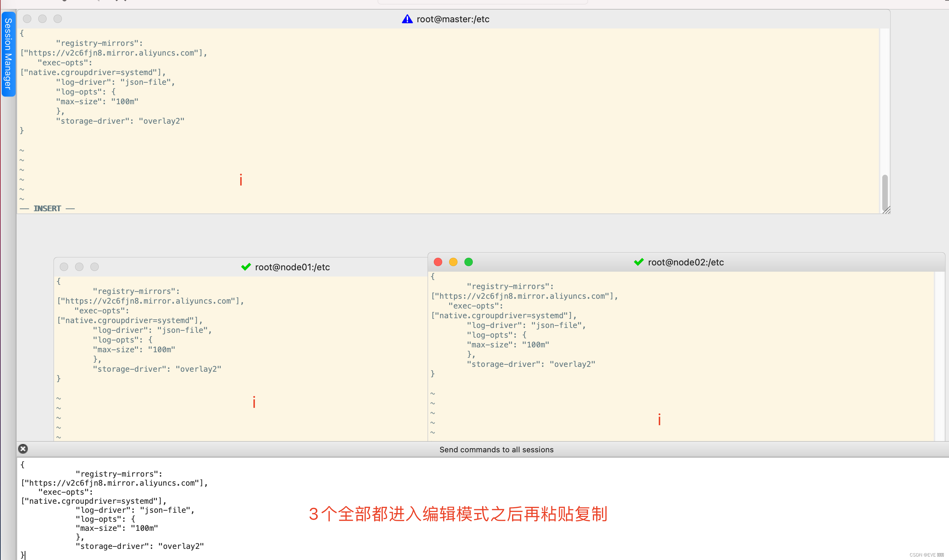
Task: Maximize the node02 window with green button
Action: [469, 262]
